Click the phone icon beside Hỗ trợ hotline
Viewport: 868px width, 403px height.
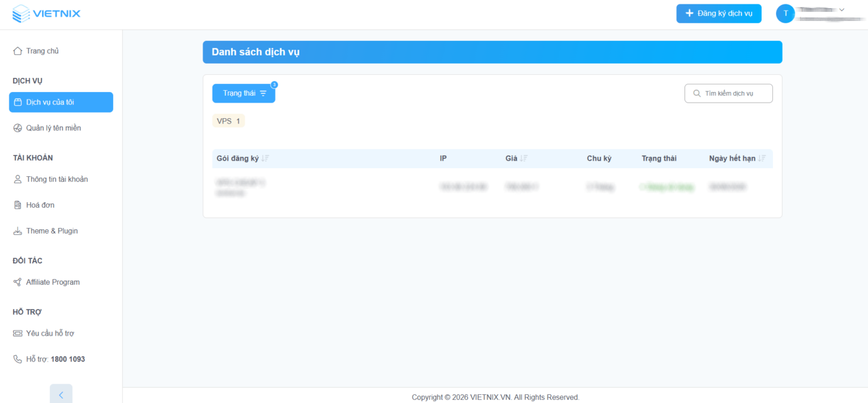(x=18, y=359)
